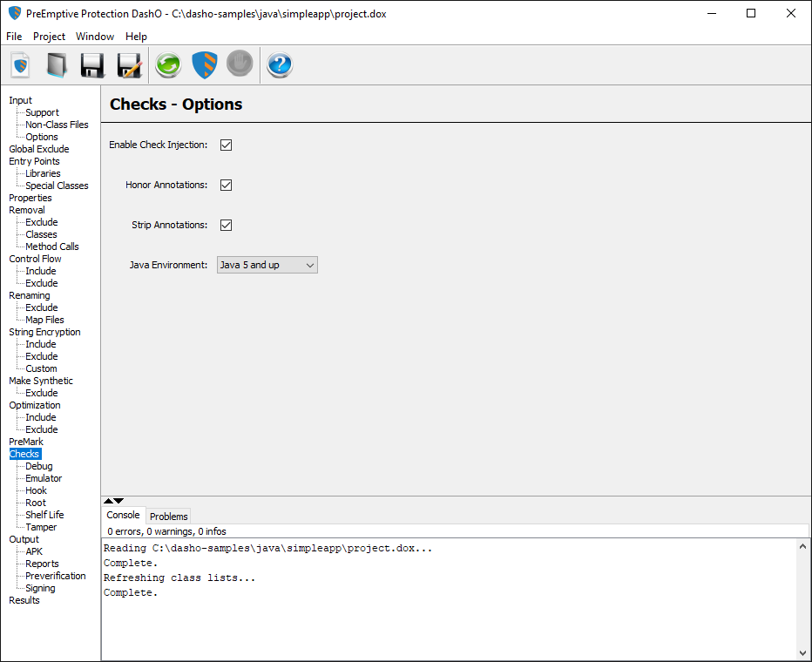This screenshot has height=662, width=812.
Task: Select APK under Output
Action: (34, 551)
